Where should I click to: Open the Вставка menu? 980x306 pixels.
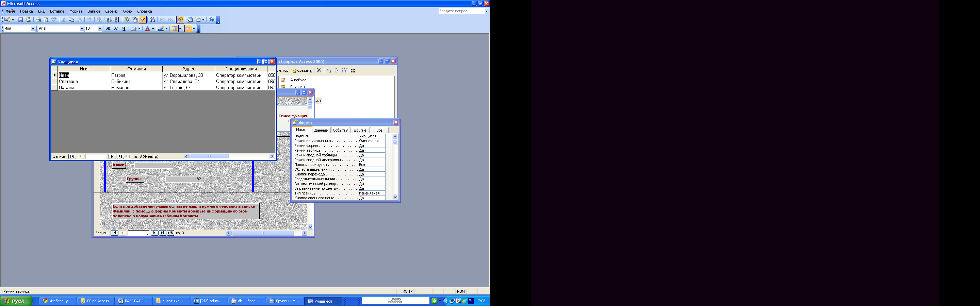click(57, 12)
